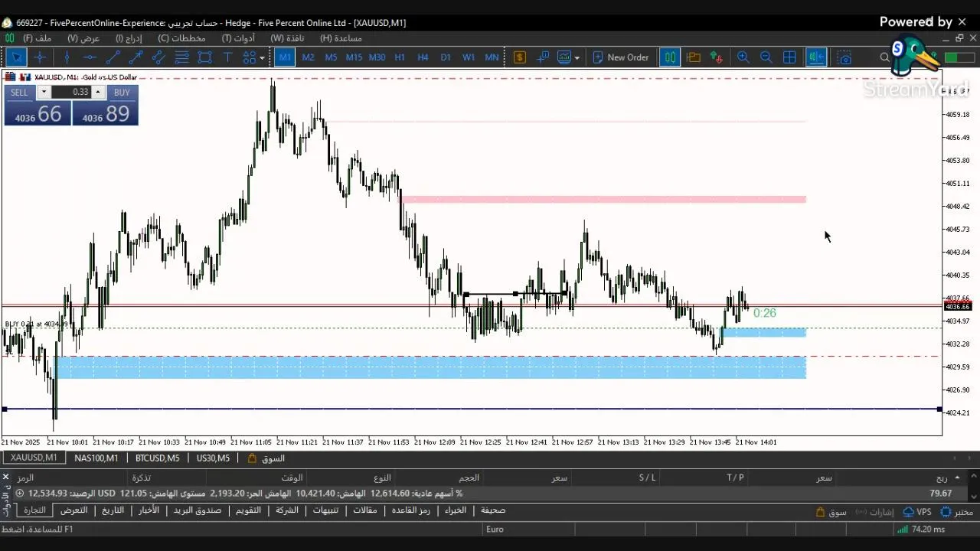This screenshot has height=551, width=980.
Task: Adjust lot volume spinner arrows
Action: [x=98, y=92]
